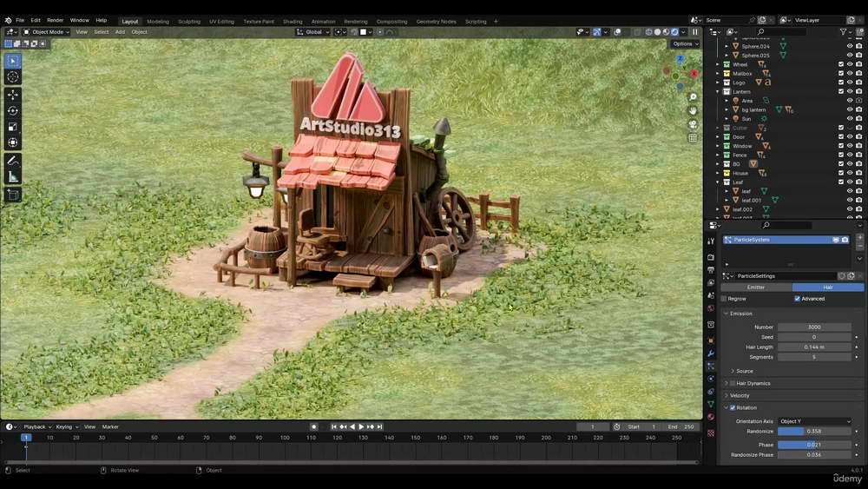This screenshot has width=868, height=489.
Task: Open the Tool properties tab
Action: coord(711,241)
